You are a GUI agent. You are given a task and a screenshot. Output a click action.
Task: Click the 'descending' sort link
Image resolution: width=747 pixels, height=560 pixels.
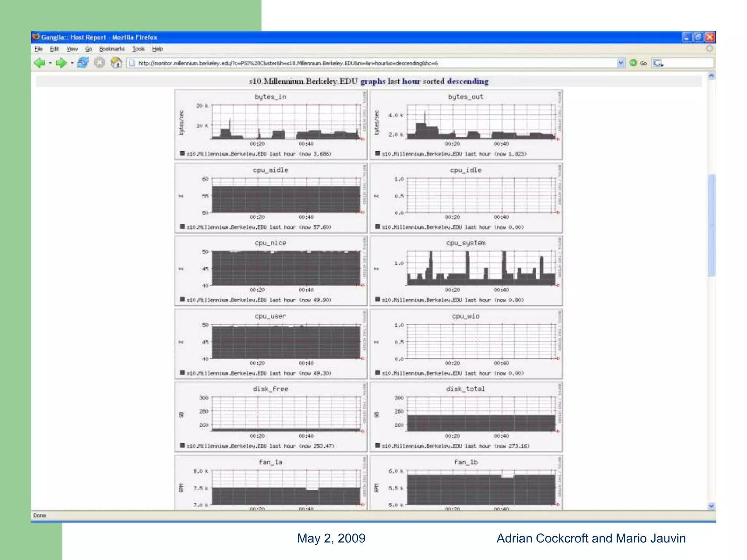[468, 81]
